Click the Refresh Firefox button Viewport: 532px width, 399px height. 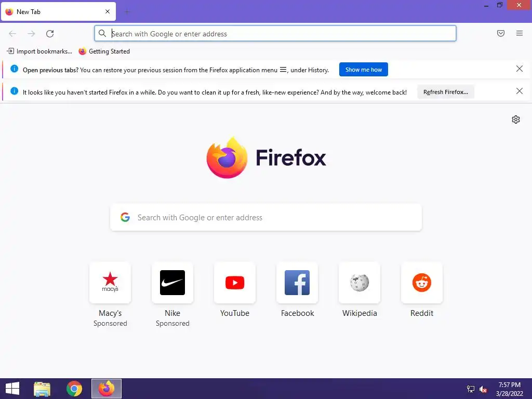point(445,92)
